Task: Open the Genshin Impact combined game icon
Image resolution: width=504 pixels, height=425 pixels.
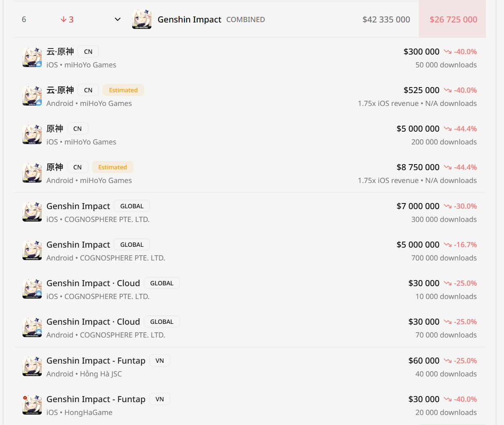Action: click(x=142, y=19)
